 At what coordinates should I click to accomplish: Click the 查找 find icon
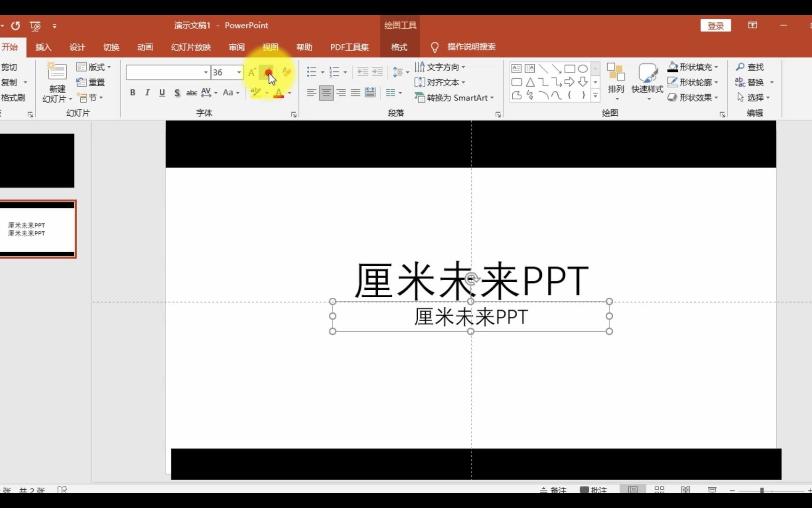[750, 67]
